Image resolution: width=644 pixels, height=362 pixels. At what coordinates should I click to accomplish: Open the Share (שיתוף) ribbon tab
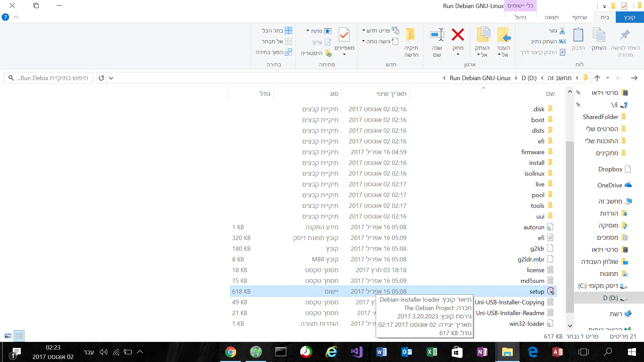tap(580, 17)
